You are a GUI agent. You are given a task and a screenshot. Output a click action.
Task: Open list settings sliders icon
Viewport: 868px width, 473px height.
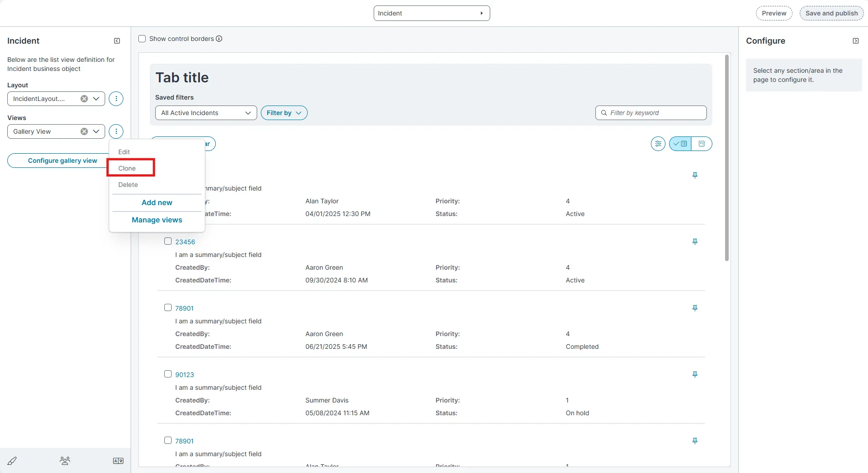pos(658,144)
